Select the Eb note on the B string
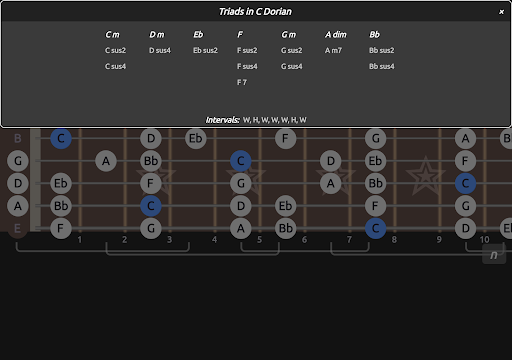 pyautogui.click(x=196, y=138)
